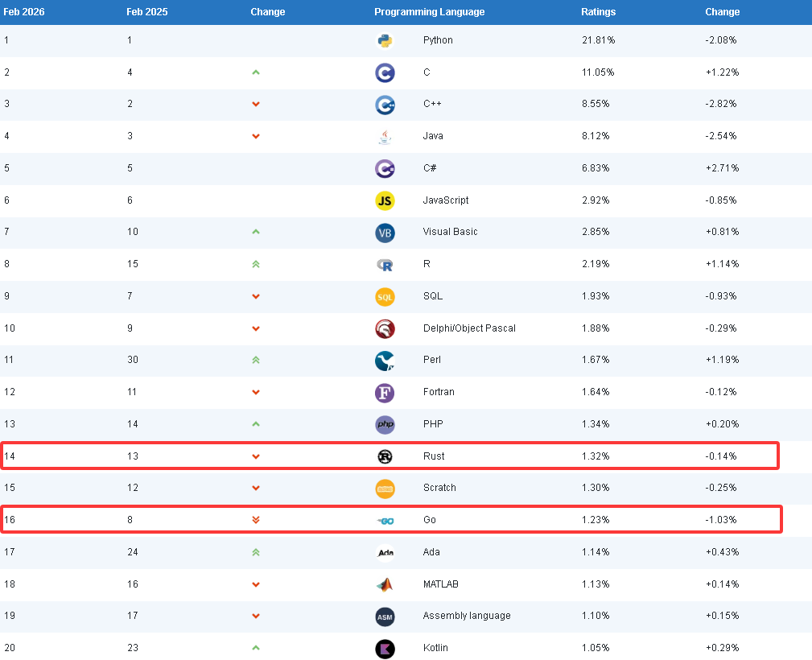
Task: Click C's 11.05% rating value
Action: tap(598, 72)
